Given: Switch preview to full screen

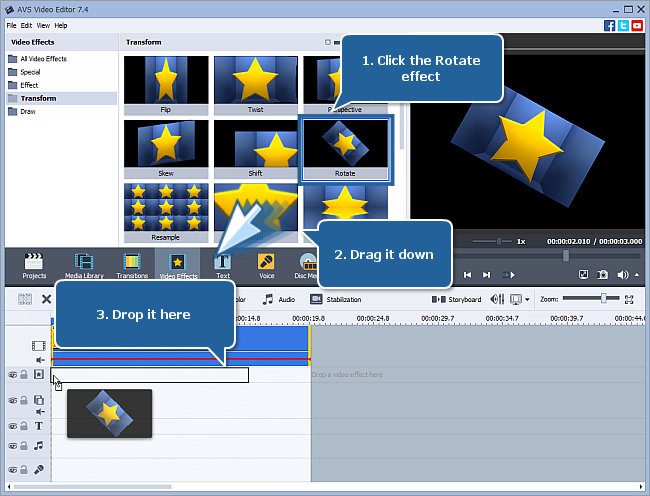Looking at the screenshot, I should (583, 275).
